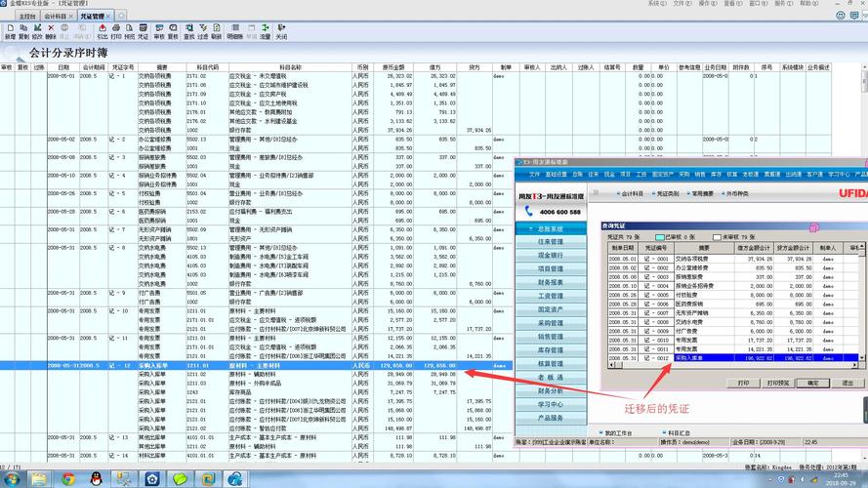This screenshot has width=868, height=488.
Task: Click the 刷新 (refresh) toolbar icon
Action: pyautogui.click(x=217, y=31)
